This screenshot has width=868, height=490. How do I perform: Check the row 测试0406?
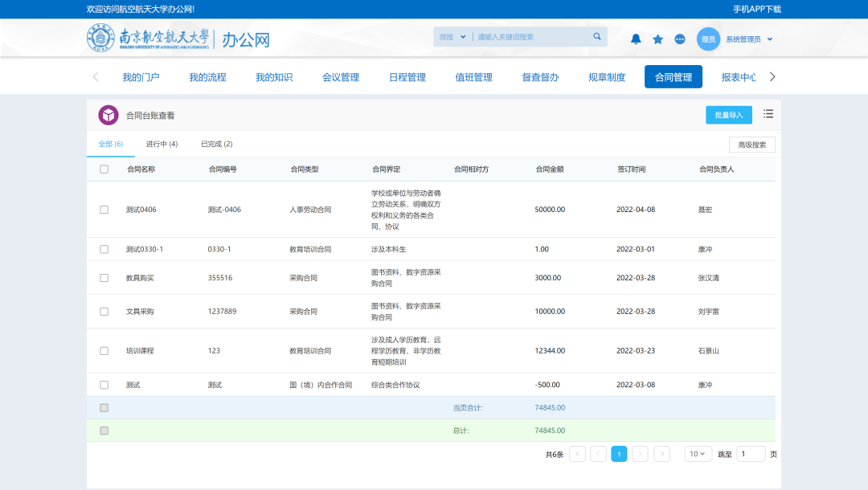pyautogui.click(x=104, y=210)
